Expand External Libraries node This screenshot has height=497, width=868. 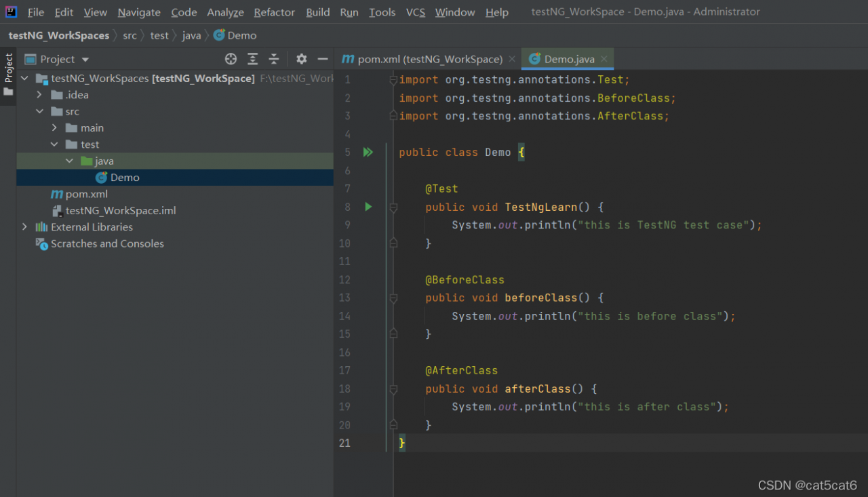[25, 226]
